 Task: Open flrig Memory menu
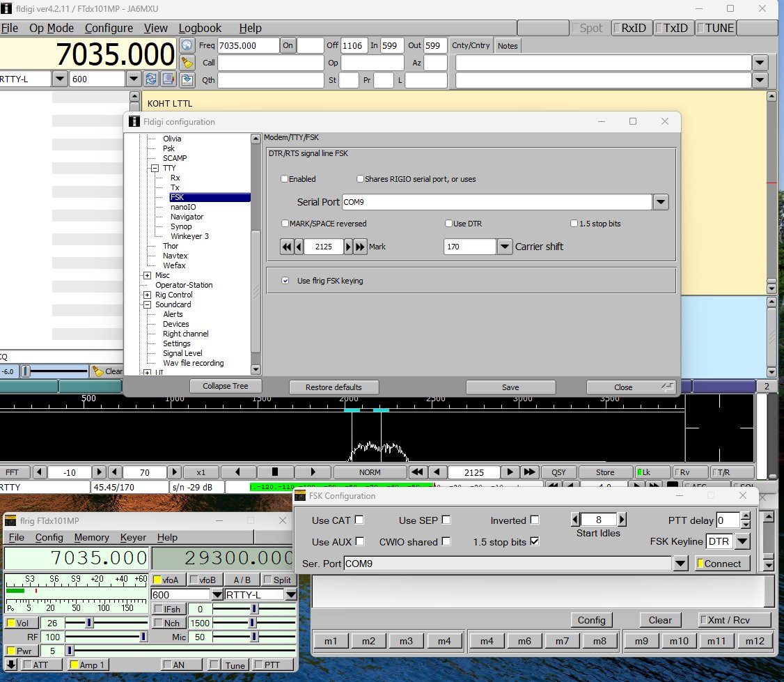click(91, 537)
